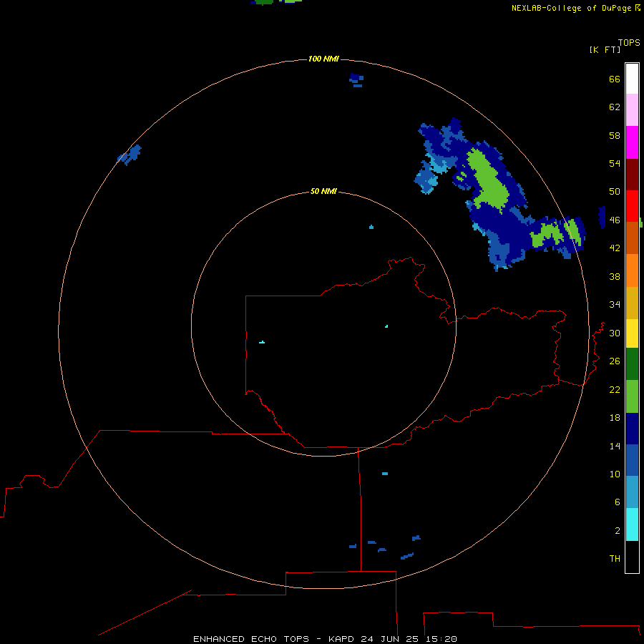The image size is (644, 644).
Task: Click the '22' legend value
Action: coord(615,390)
